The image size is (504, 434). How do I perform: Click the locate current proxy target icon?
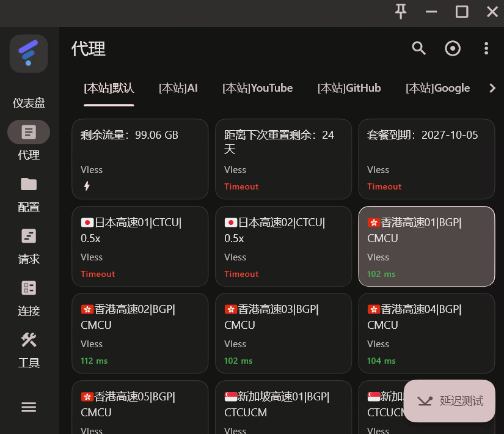coord(453,48)
